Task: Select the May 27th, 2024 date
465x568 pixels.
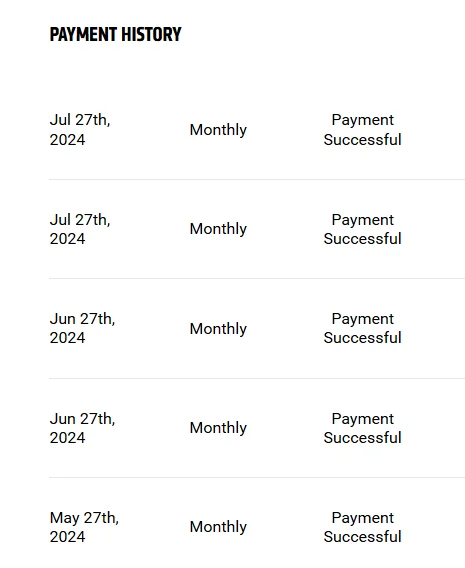Action: coord(84,527)
